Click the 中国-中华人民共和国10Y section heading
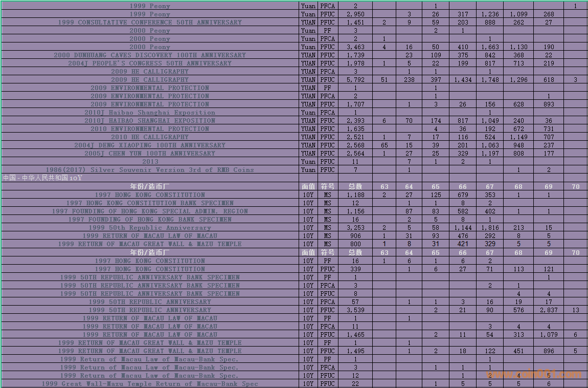Image resolution: width=588 pixels, height=388 pixels. (x=43, y=178)
